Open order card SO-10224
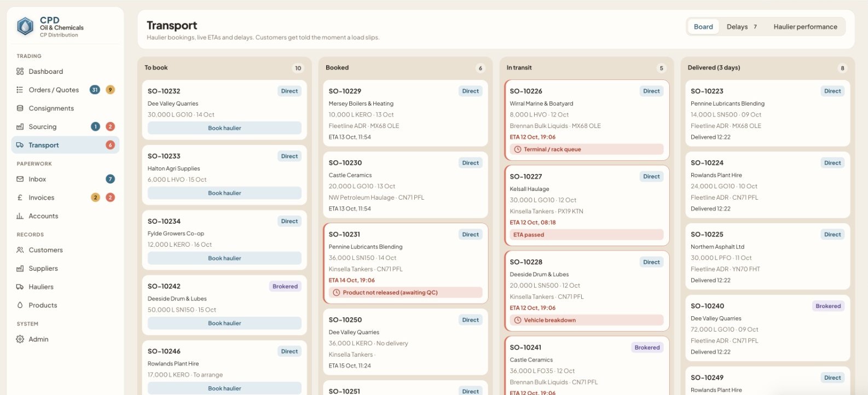The image size is (868, 395). tap(767, 185)
